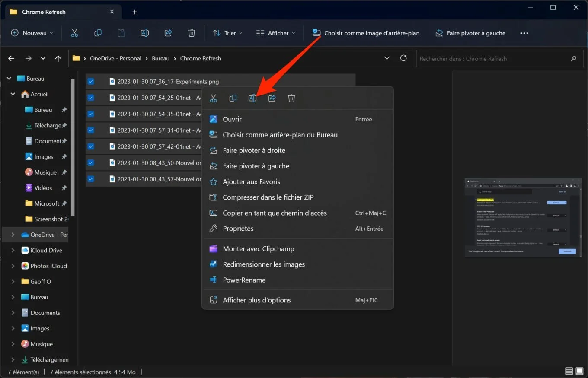Uncheck the 07_57_42-01net file checkbox
The image size is (588, 378).
[x=91, y=146]
